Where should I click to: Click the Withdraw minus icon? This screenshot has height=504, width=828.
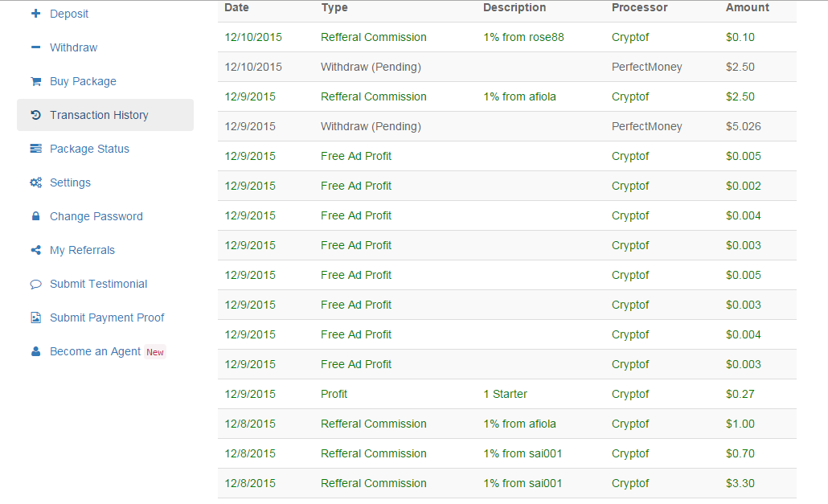click(x=35, y=47)
